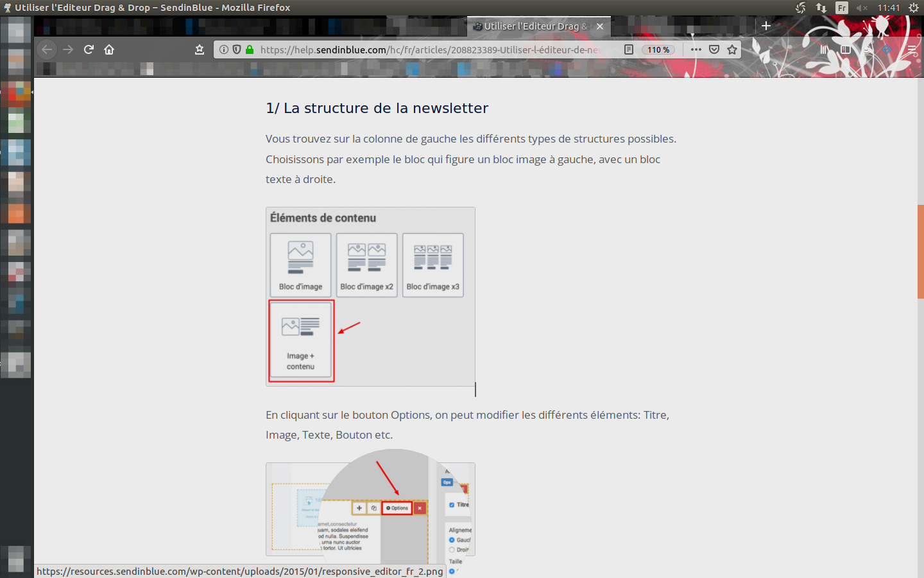Reload the current SendinBlue help page
The image size is (924, 578).
point(89,49)
